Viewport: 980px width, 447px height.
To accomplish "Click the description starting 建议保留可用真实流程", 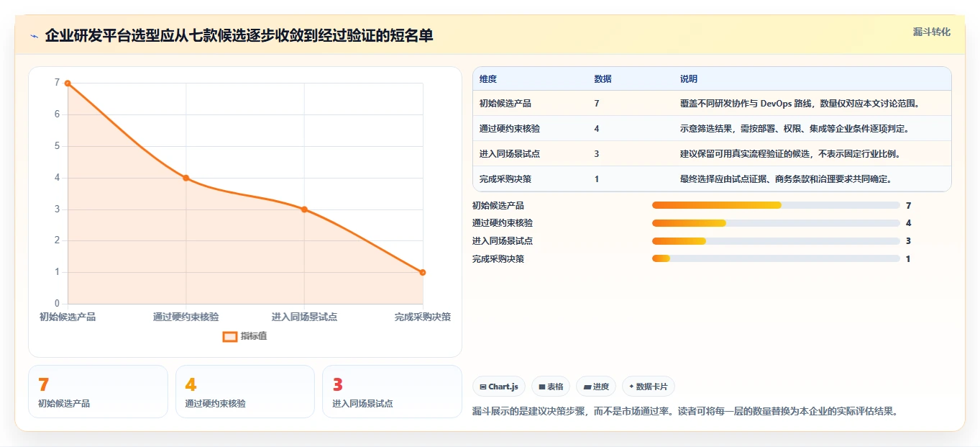I will coord(790,154).
